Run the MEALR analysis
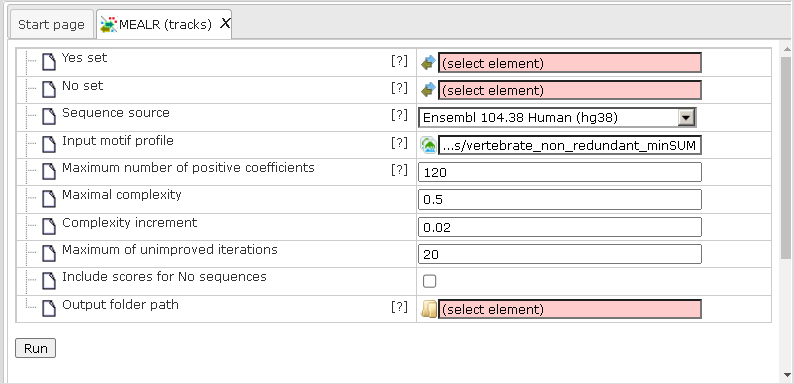This screenshot has height=384, width=794. pos(35,349)
